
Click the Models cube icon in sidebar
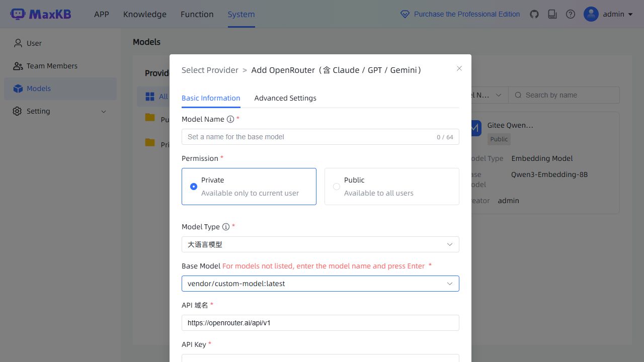(x=18, y=88)
